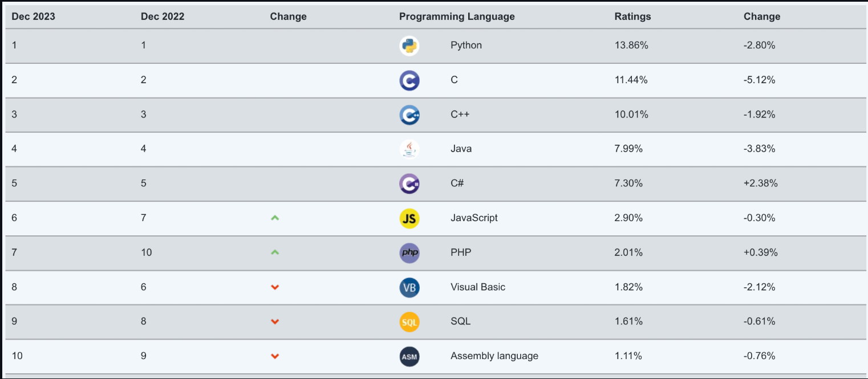Click the red down arrow for SQL
The height and width of the screenshot is (379, 868).
pos(274,322)
